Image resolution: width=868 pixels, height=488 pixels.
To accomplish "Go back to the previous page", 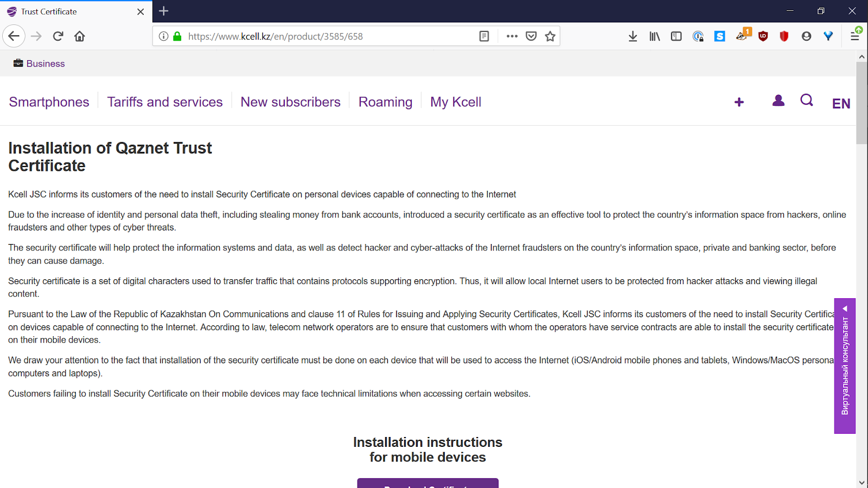I will [14, 36].
